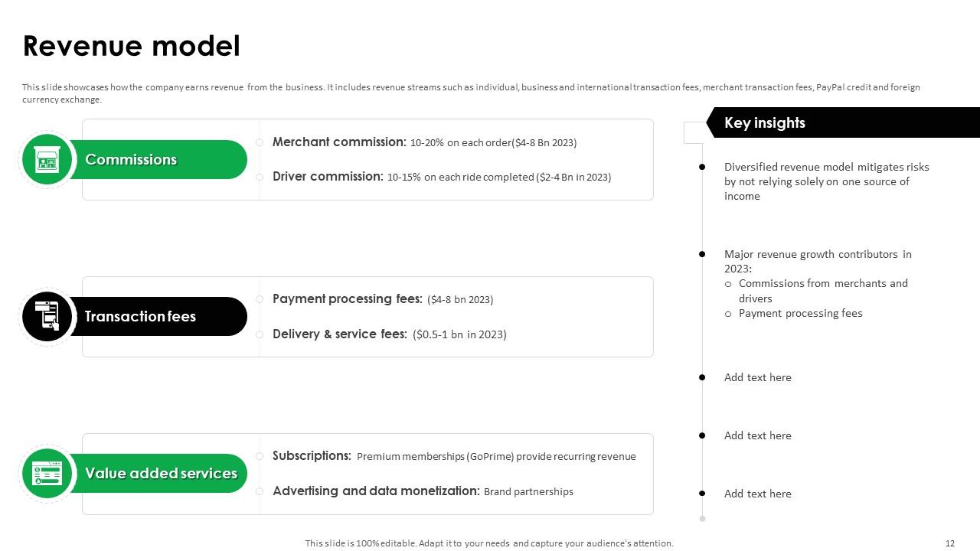This screenshot has height=551, width=980.
Task: Click the Diversified revenue model insight text
Action: [826, 181]
